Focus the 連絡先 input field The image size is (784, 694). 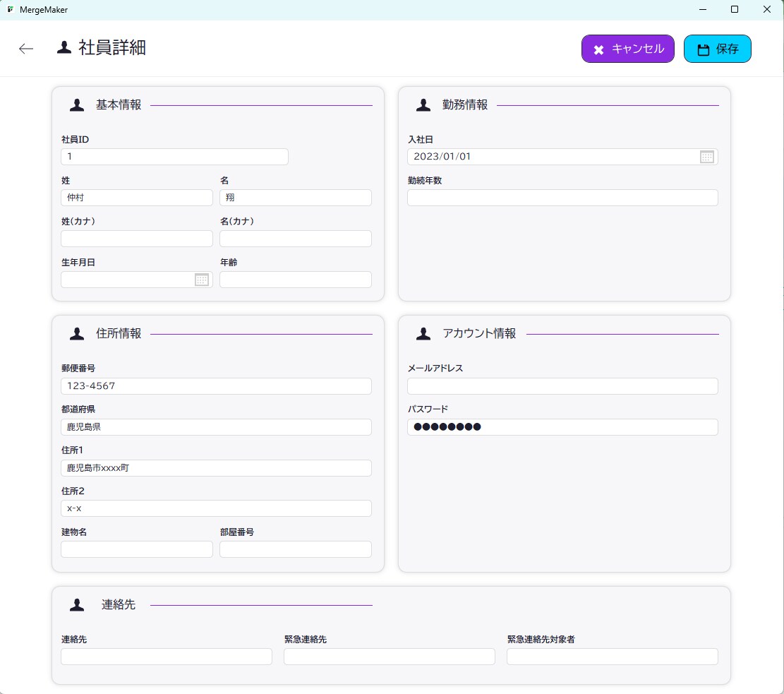[x=167, y=657]
